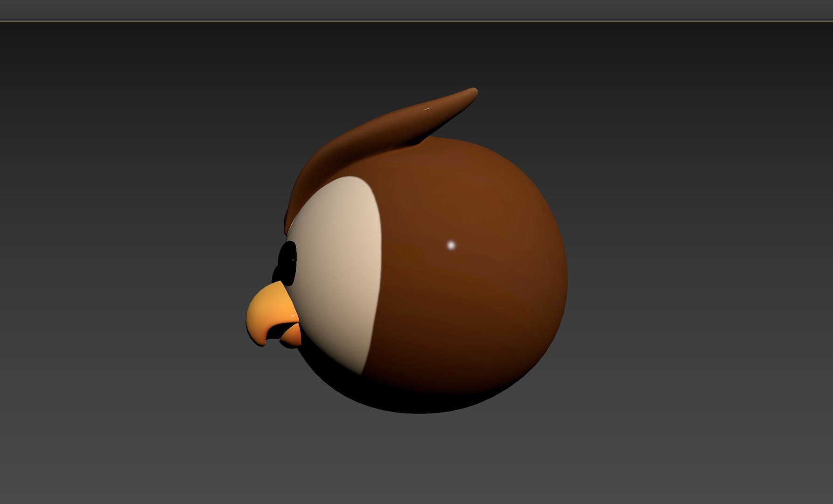This screenshot has height=504, width=833.
Task: Select the brown ear tuft on the owl
Action: coord(380,140)
